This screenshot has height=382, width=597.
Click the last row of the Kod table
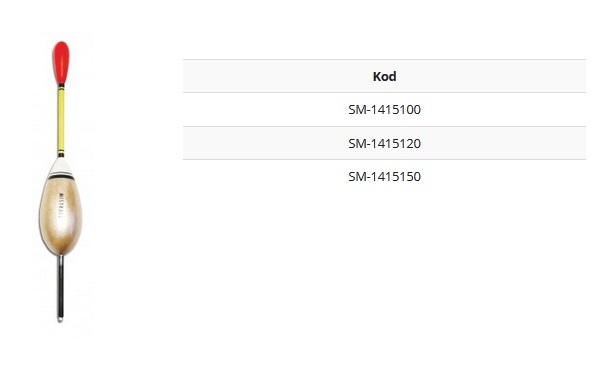tap(384, 177)
